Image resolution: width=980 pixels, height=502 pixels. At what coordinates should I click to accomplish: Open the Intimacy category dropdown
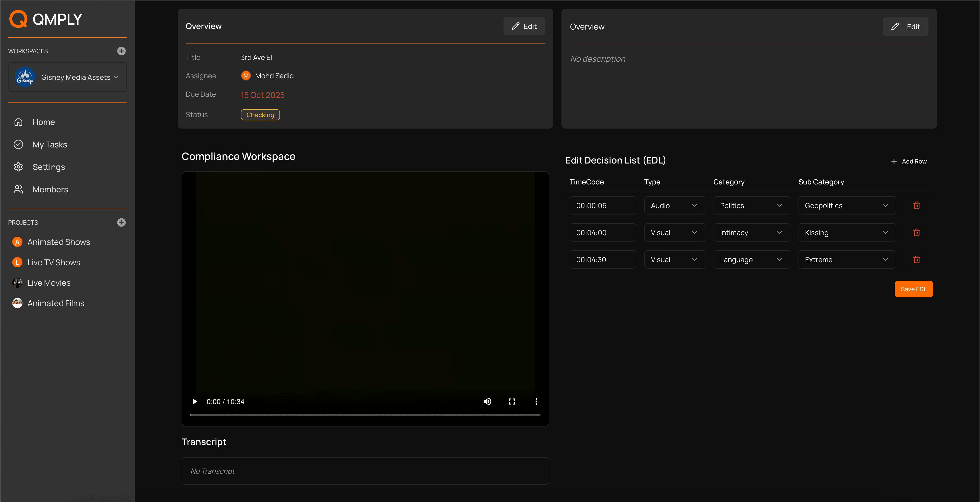751,232
